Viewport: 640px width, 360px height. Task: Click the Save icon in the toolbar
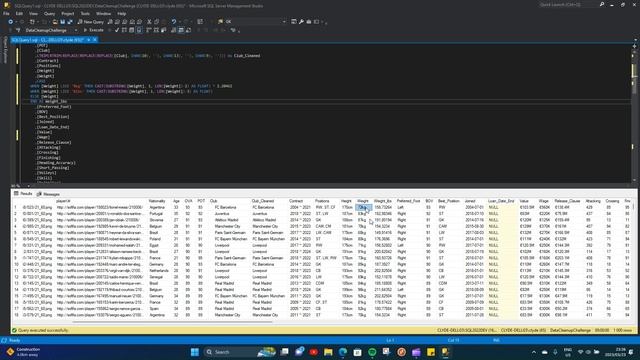62,22
